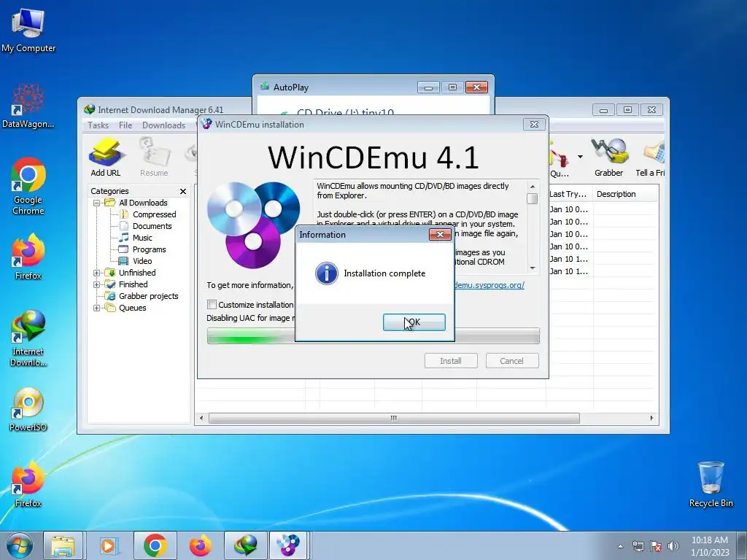Image resolution: width=747 pixels, height=560 pixels.
Task: Switch to IDM on the taskbar
Action: [246, 545]
